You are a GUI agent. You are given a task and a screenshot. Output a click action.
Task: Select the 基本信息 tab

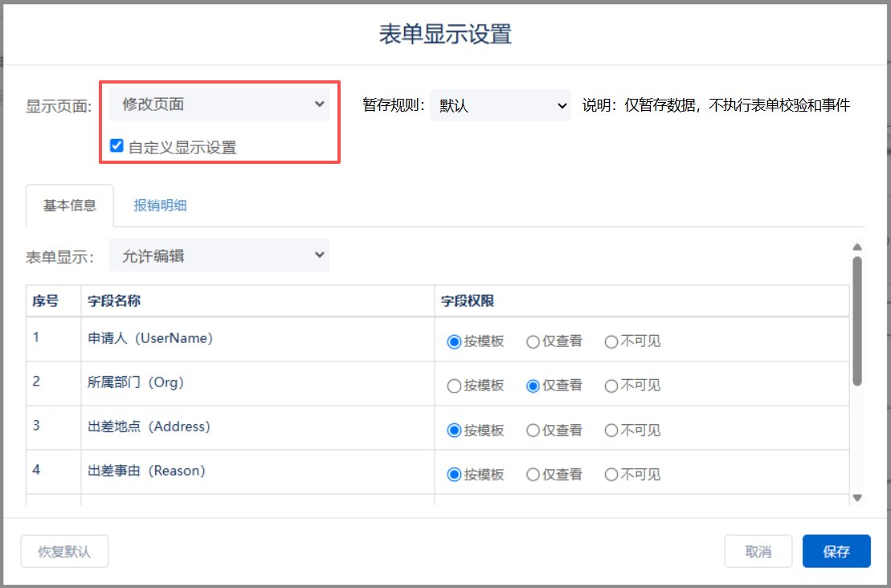(x=70, y=205)
